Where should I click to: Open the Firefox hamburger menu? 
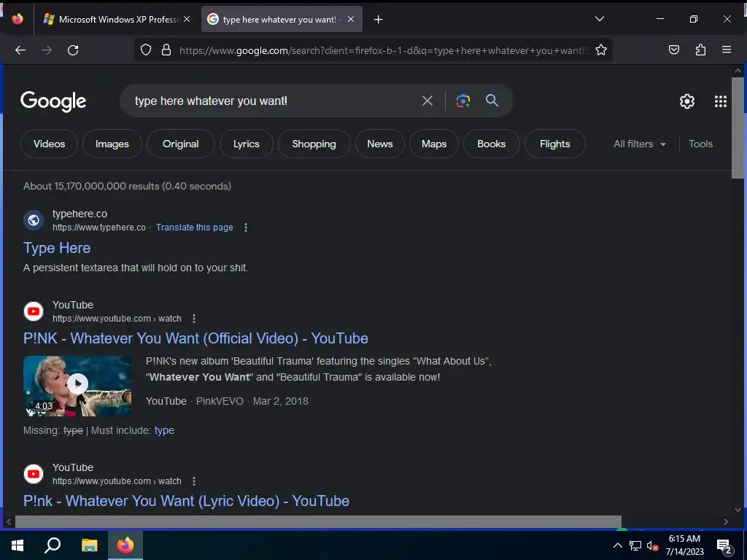pyautogui.click(x=727, y=50)
